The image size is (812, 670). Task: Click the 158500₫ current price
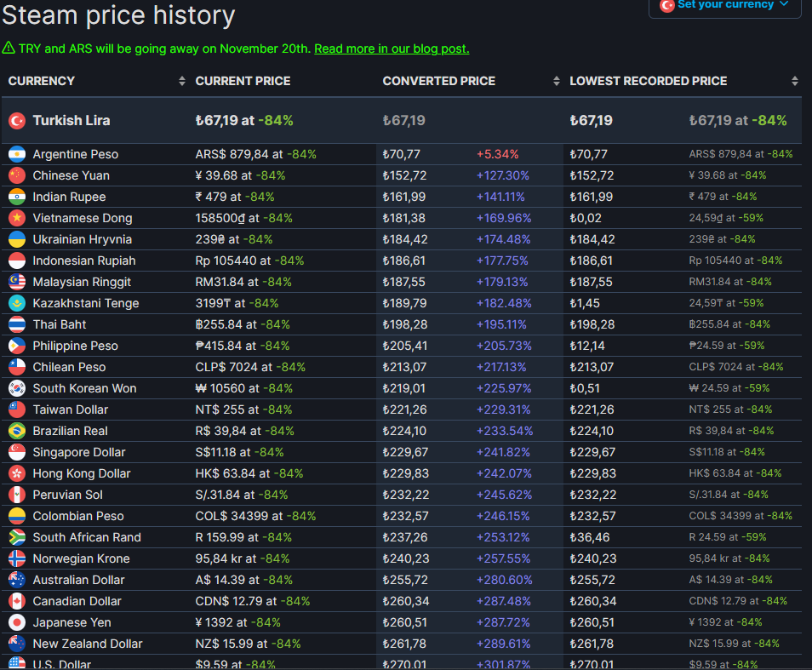point(220,218)
